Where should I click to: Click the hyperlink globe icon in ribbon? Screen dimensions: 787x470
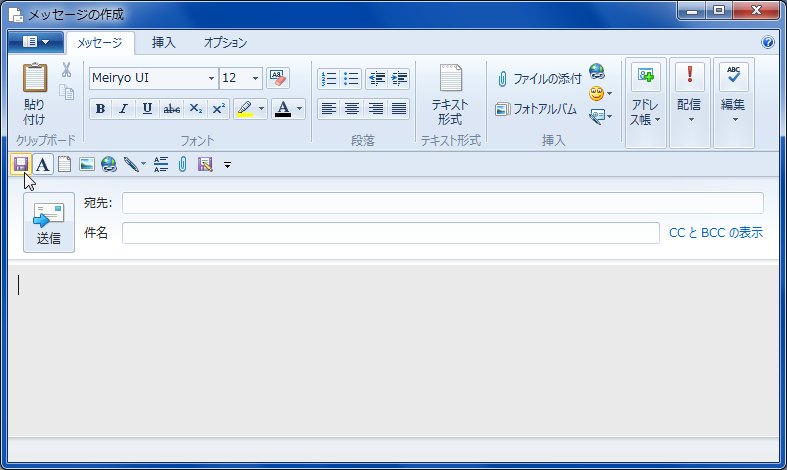(597, 71)
